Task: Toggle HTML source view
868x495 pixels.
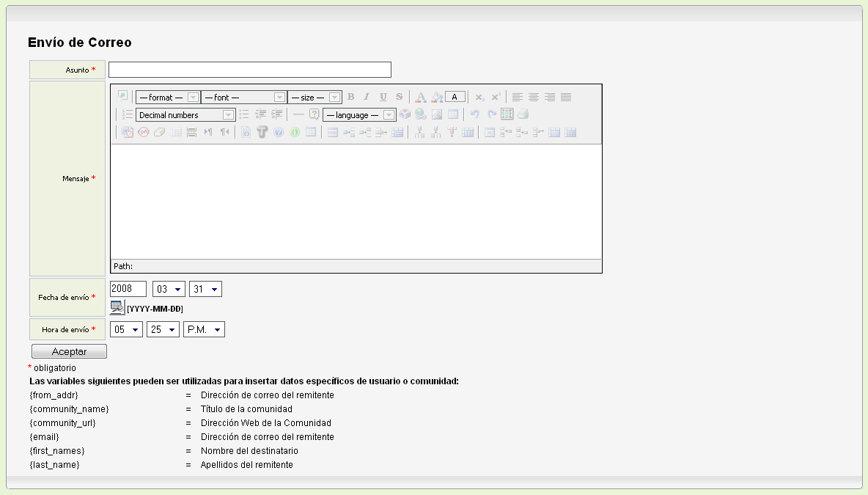Action: [246, 132]
